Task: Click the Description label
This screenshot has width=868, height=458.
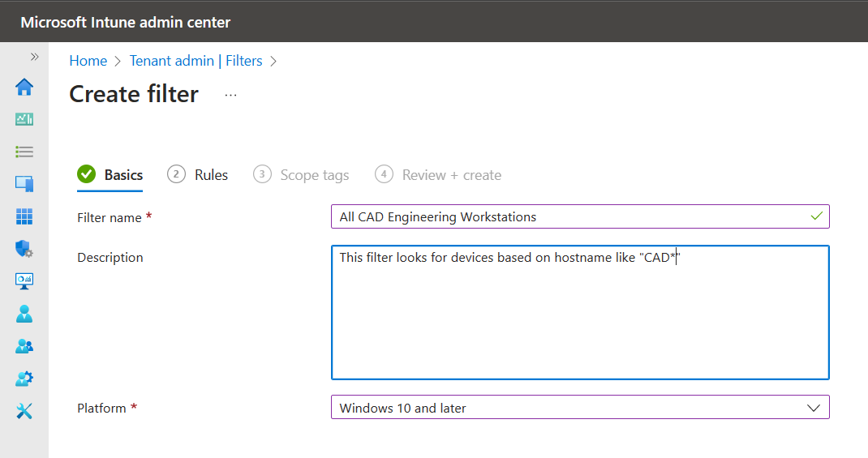Action: tap(110, 258)
